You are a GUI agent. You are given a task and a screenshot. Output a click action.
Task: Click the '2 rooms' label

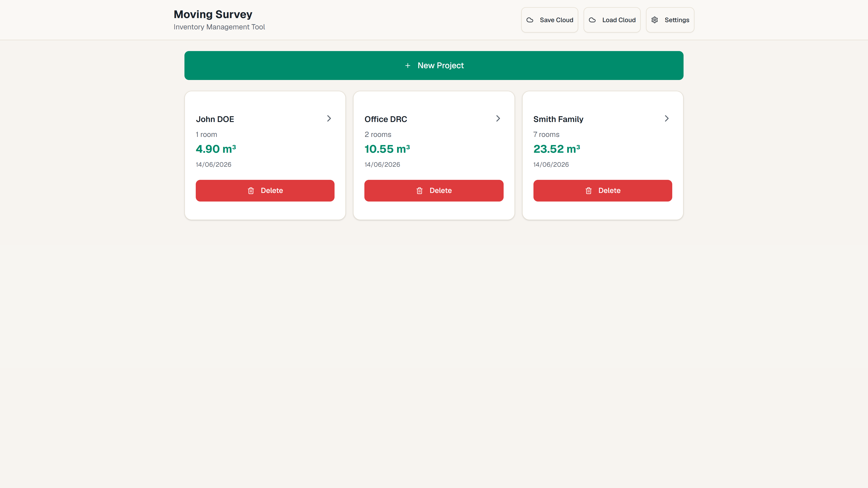378,134
